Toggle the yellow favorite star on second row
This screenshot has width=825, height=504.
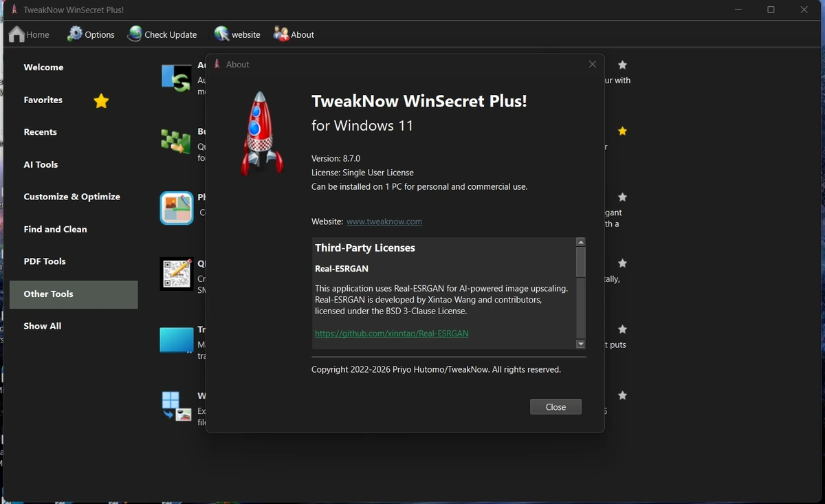pyautogui.click(x=622, y=131)
